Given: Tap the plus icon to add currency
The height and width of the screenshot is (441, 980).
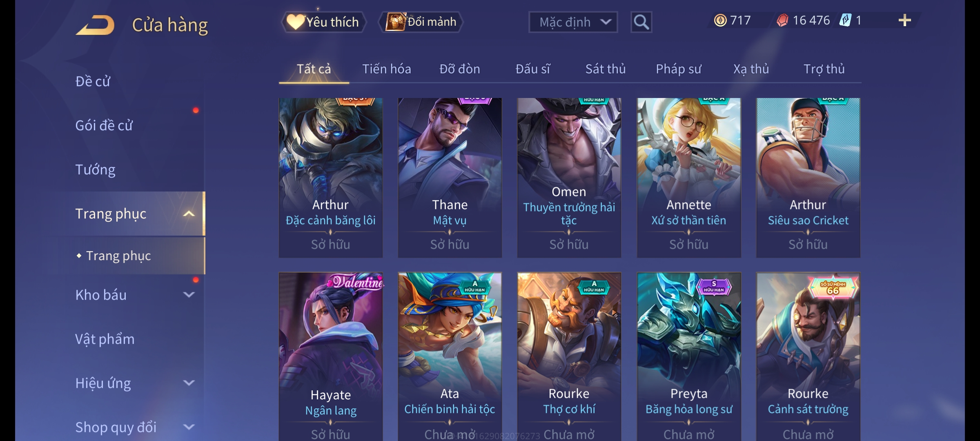Looking at the screenshot, I should (905, 20).
